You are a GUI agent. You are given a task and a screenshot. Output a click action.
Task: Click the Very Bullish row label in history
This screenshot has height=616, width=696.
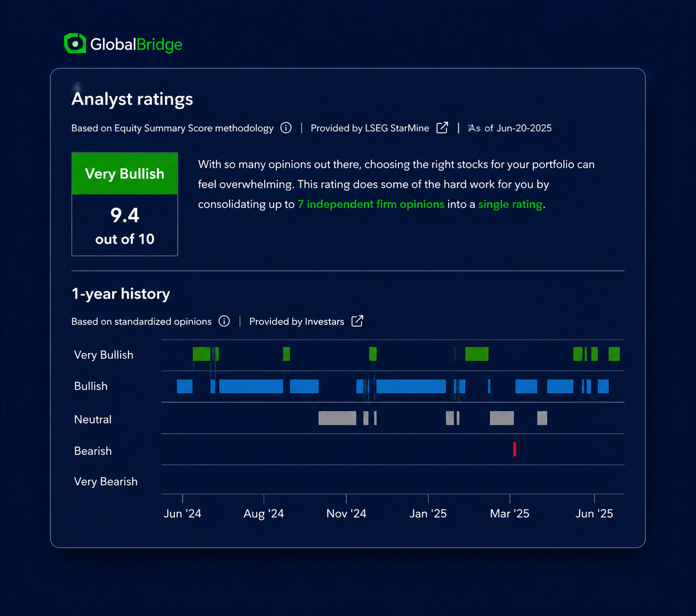click(x=104, y=355)
